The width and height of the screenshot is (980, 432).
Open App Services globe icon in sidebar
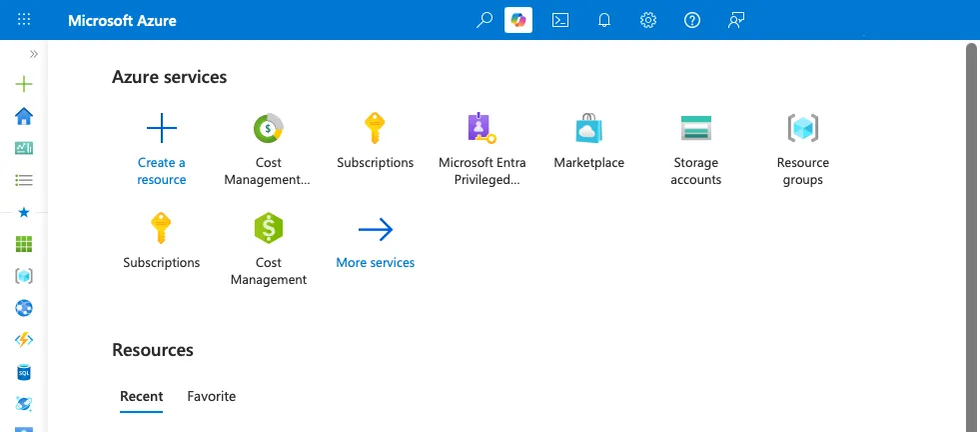point(24,308)
